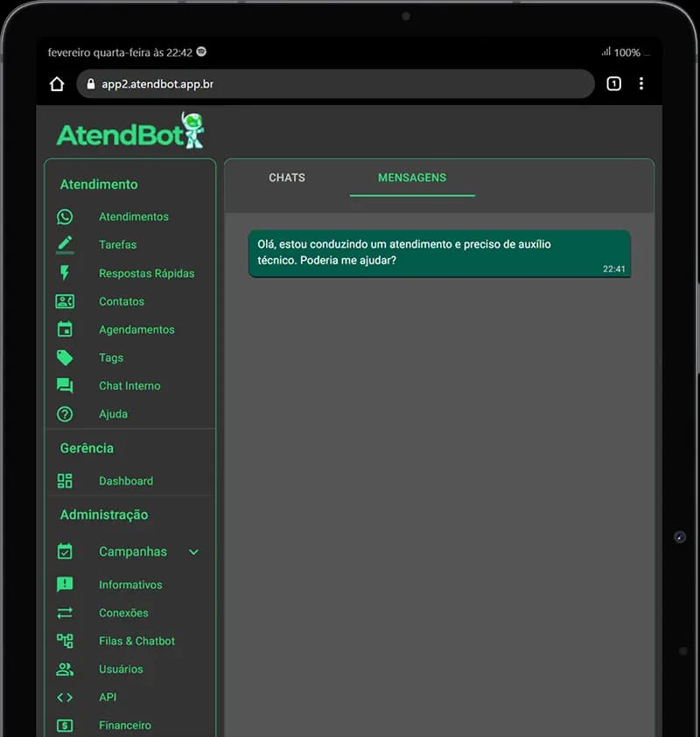Click the Financeiro money icon
700x737 pixels.
[65, 726]
